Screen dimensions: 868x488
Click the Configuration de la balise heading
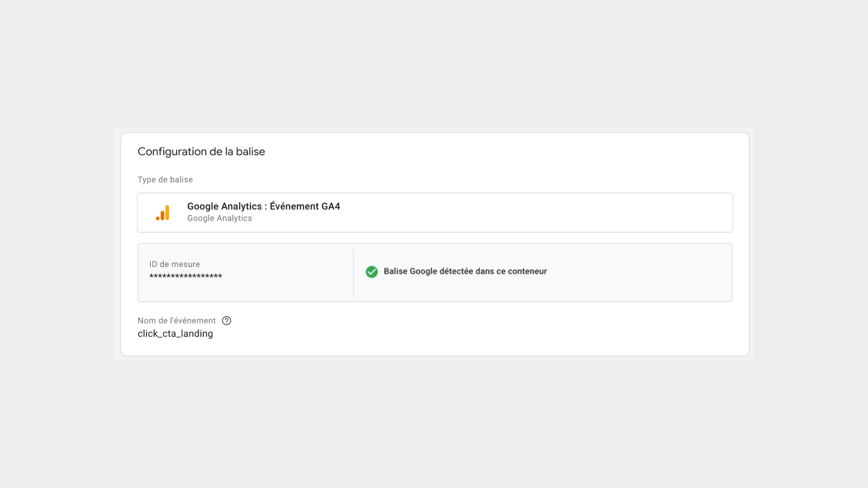201,152
